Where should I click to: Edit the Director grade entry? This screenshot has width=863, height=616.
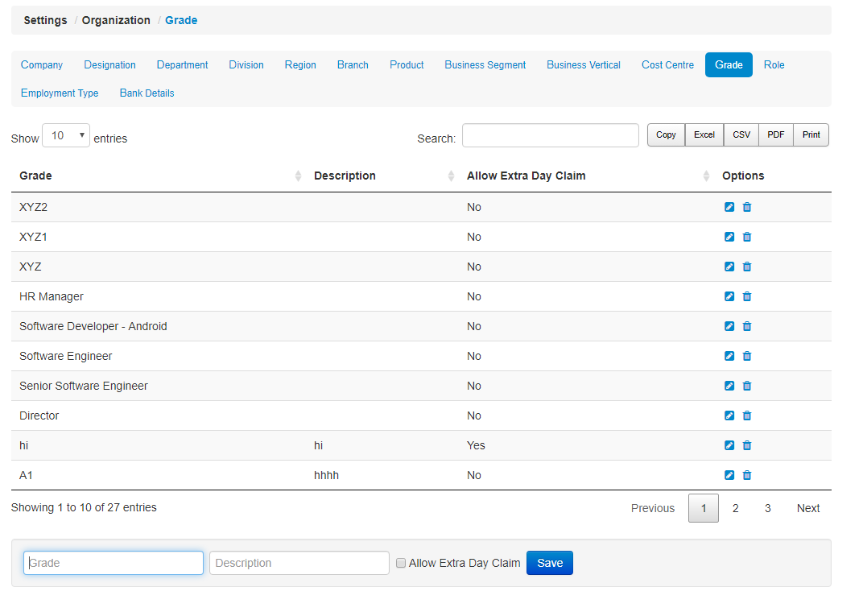[729, 415]
